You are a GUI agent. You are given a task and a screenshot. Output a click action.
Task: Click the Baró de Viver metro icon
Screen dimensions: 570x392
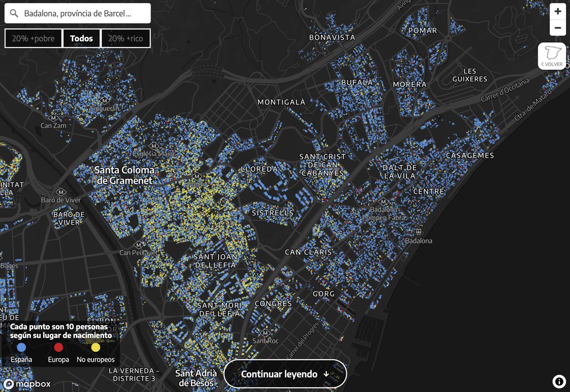(60, 191)
